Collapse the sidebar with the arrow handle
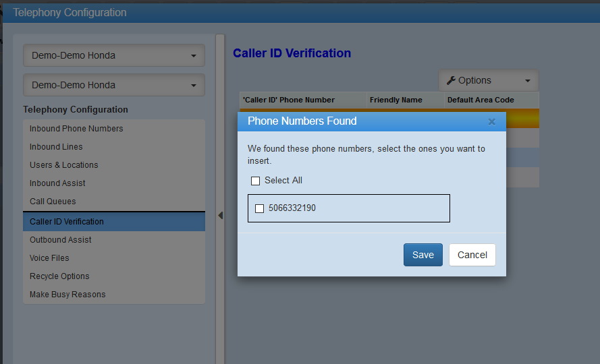This screenshot has width=600, height=364. [220, 216]
